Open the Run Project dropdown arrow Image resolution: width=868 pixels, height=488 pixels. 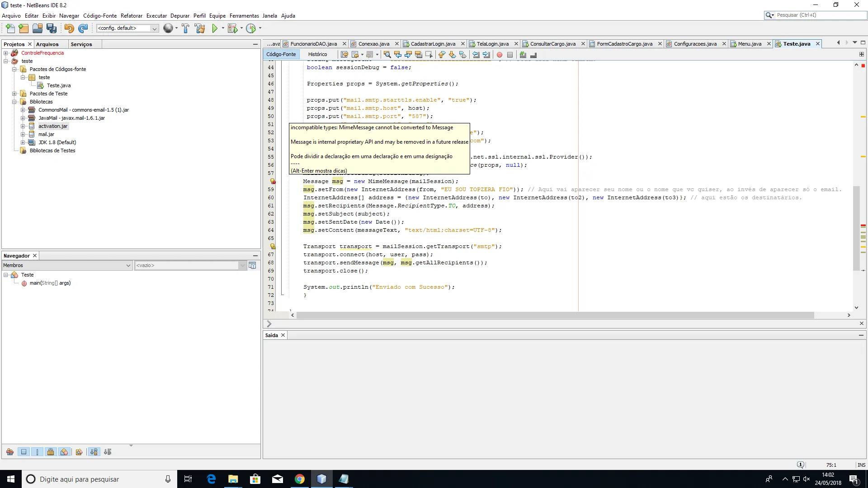tap(223, 28)
